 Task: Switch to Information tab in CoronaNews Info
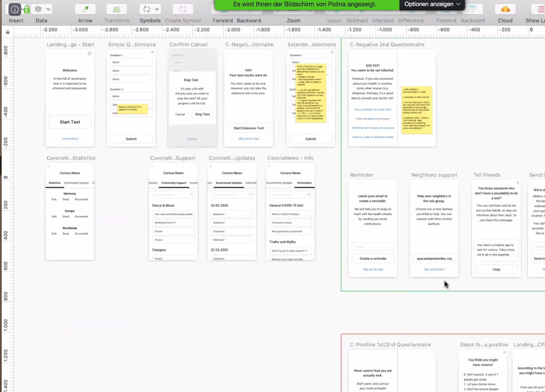[304, 183]
